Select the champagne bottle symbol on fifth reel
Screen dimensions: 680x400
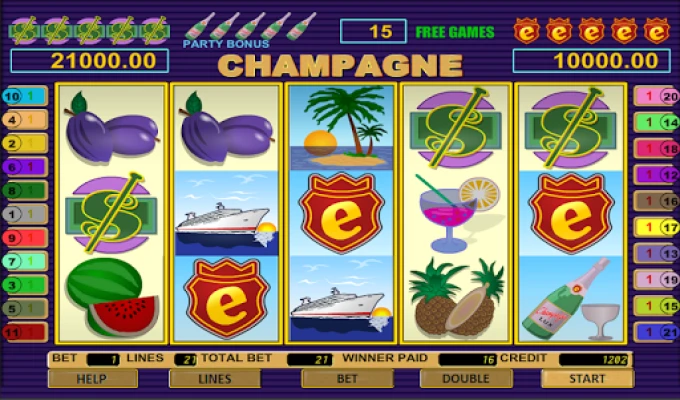pos(571,298)
